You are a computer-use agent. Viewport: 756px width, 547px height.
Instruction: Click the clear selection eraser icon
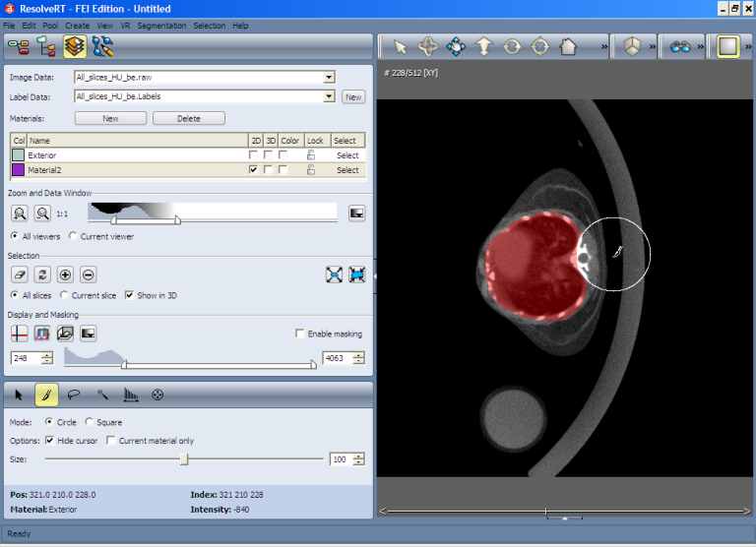point(20,275)
